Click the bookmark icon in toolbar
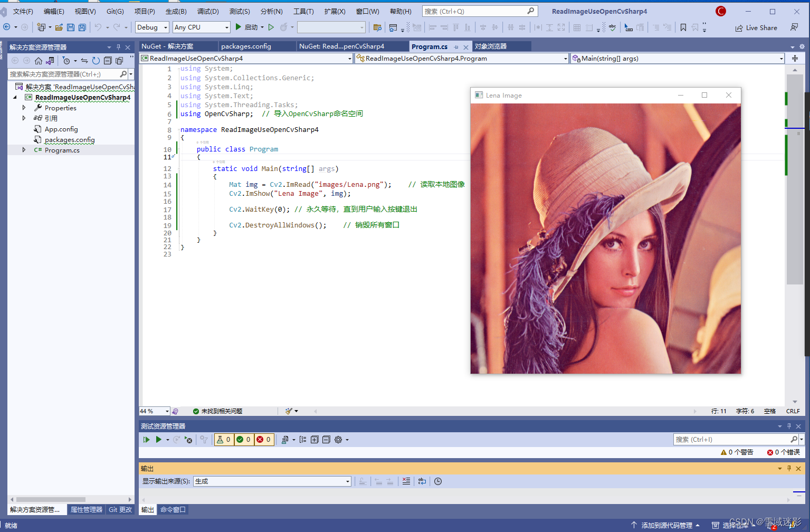The width and height of the screenshot is (810, 532). tap(683, 27)
